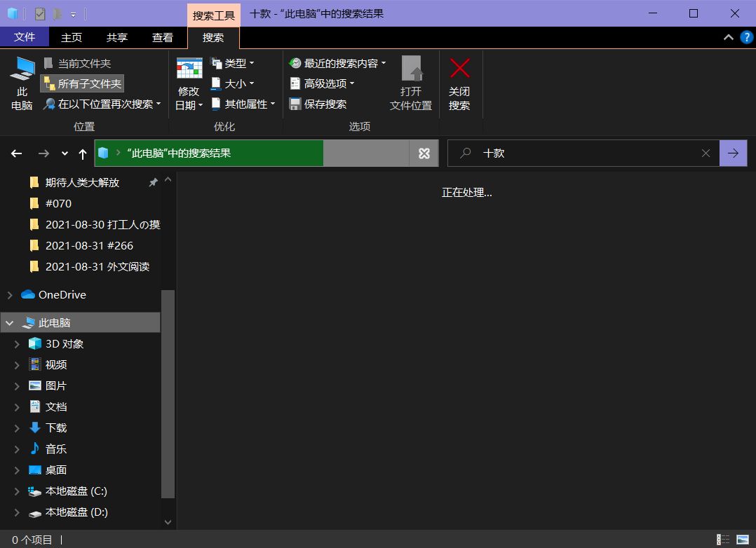
Task: Select 本地磁盘 (D:) drive icon
Action: coord(35,513)
